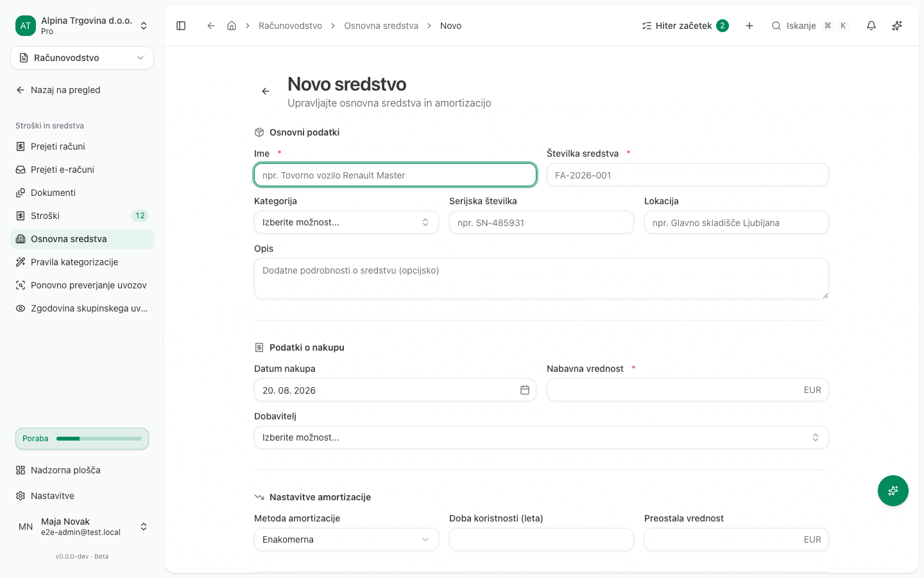
Task: Open Nastavitve in sidebar
Action: 82,496
